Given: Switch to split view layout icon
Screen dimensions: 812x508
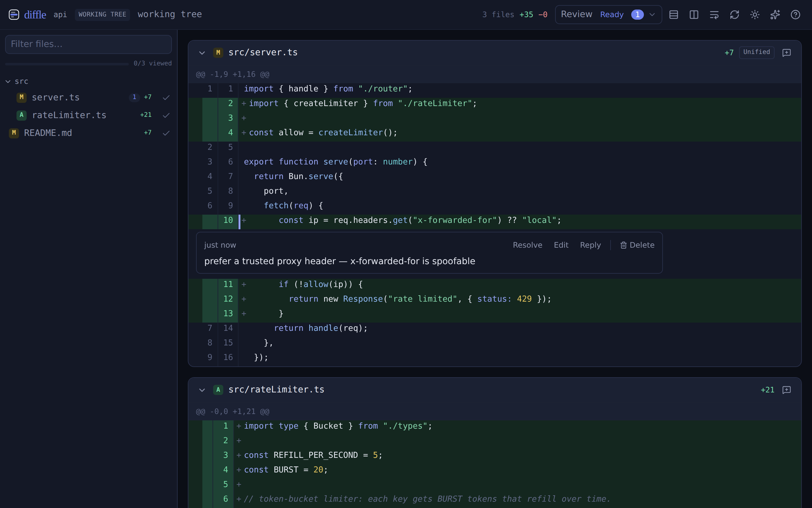Looking at the screenshot, I should tap(694, 15).
